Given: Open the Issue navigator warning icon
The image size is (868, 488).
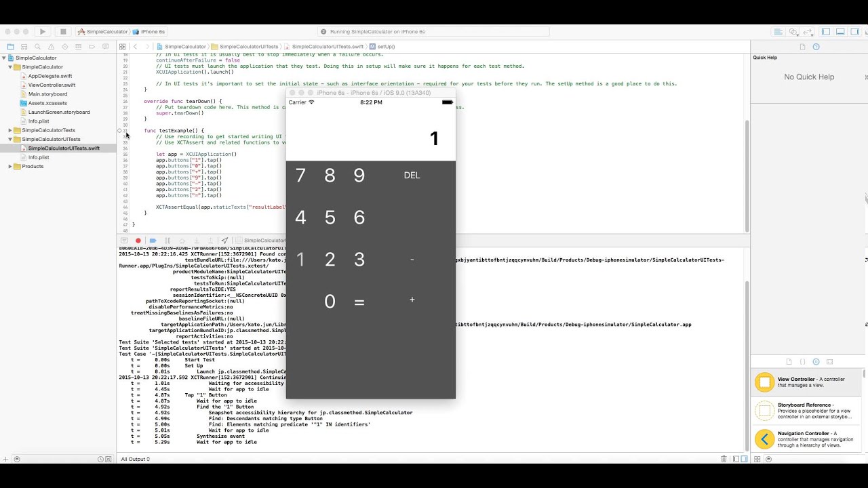Looking at the screenshot, I should point(52,47).
